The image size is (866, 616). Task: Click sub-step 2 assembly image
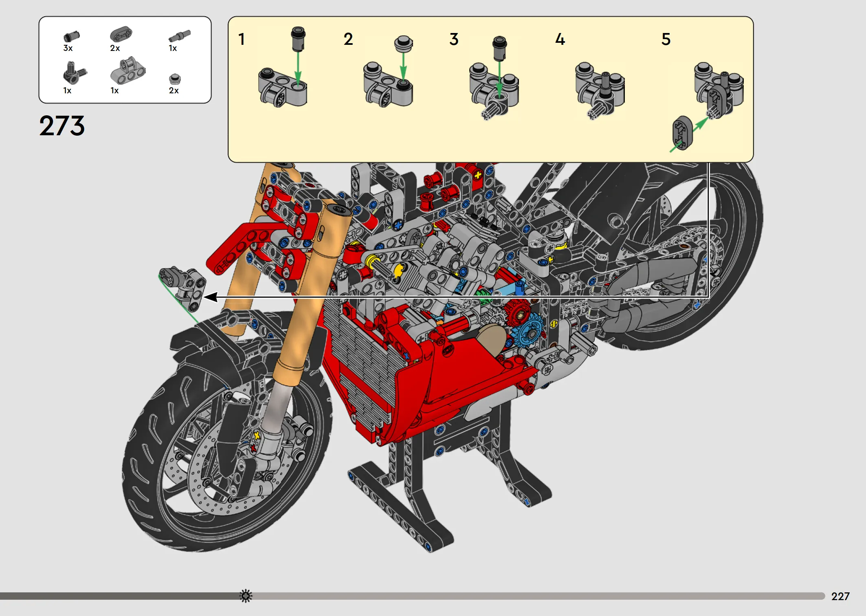[388, 72]
